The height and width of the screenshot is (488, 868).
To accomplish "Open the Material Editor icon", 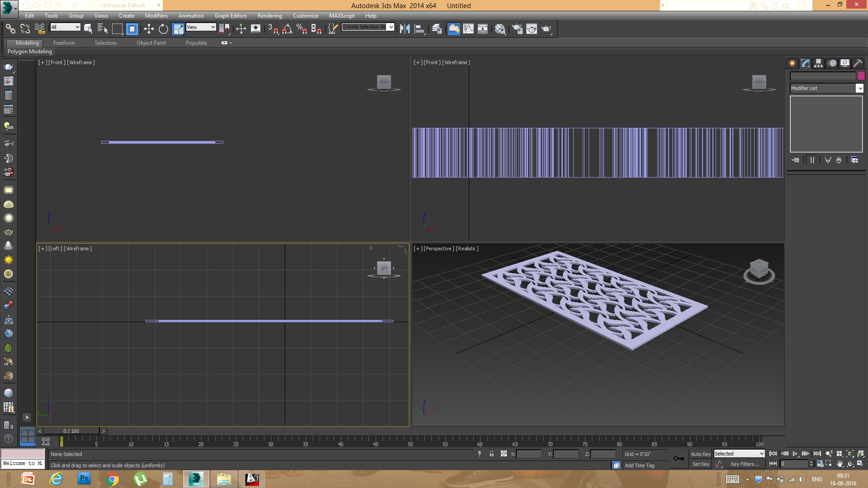I will (500, 29).
